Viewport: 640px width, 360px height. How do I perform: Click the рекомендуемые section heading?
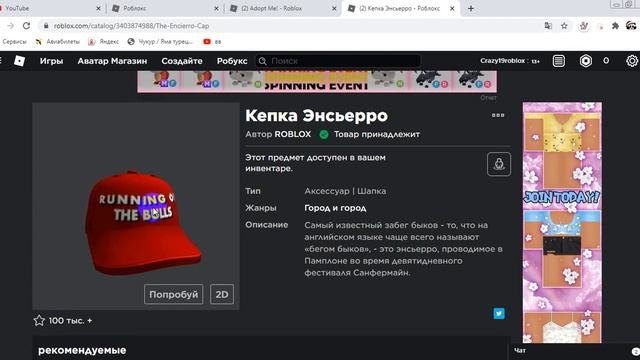82,350
